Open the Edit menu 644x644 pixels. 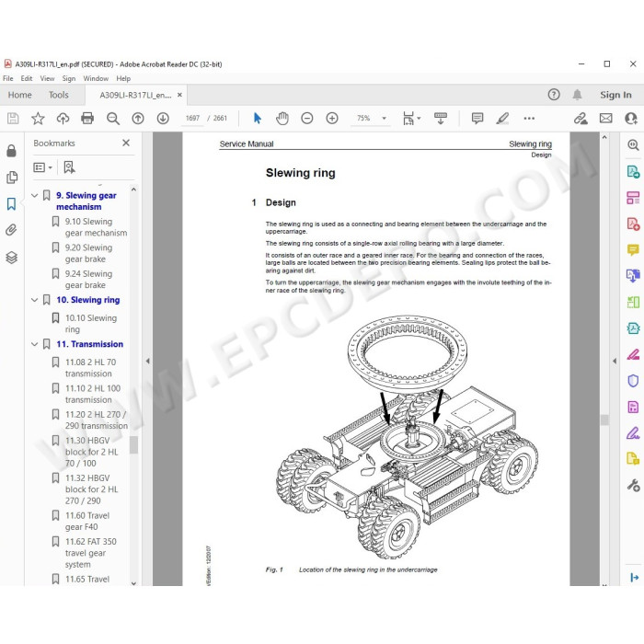coord(27,78)
